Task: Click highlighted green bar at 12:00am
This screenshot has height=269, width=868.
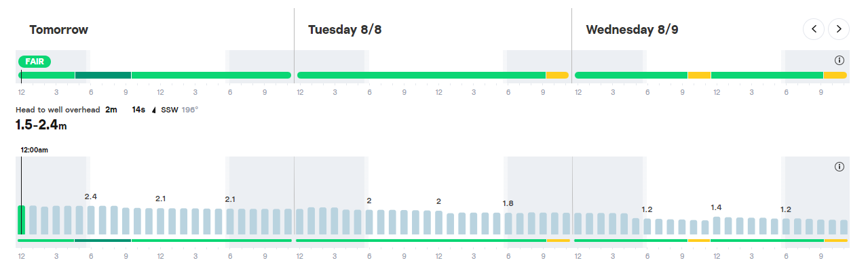Action: point(21,220)
